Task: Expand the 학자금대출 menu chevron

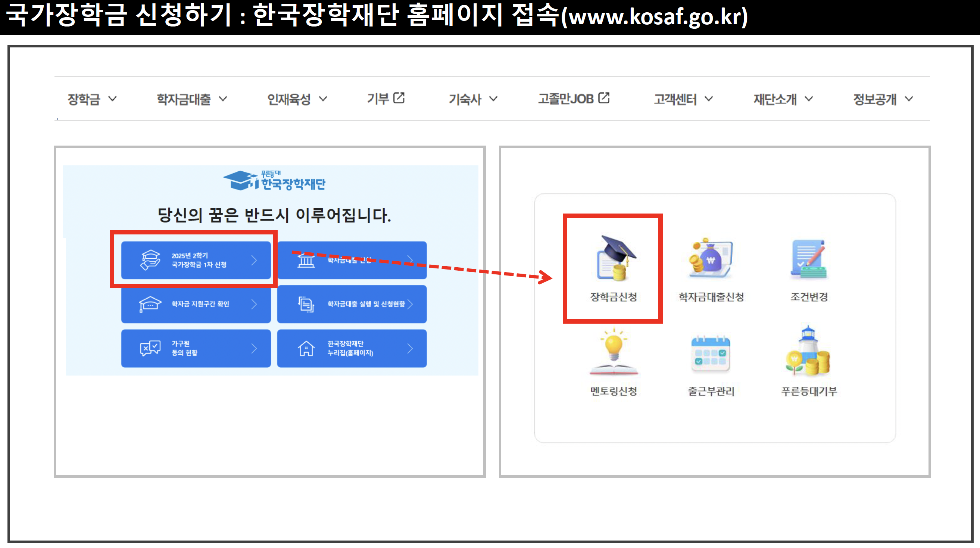Action: click(223, 99)
